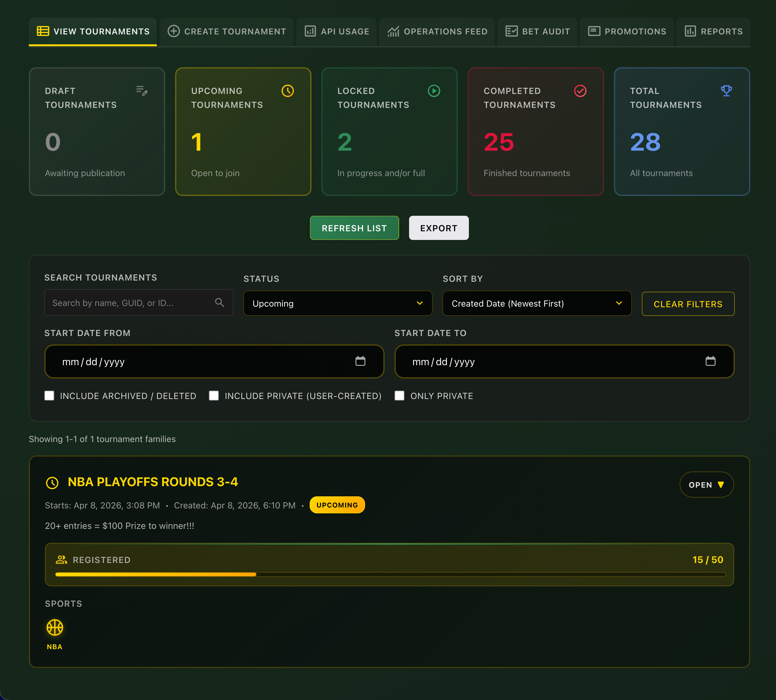Click the Operations Feed graph icon
Screen dimensions: 776x700
pyautogui.click(x=393, y=31)
